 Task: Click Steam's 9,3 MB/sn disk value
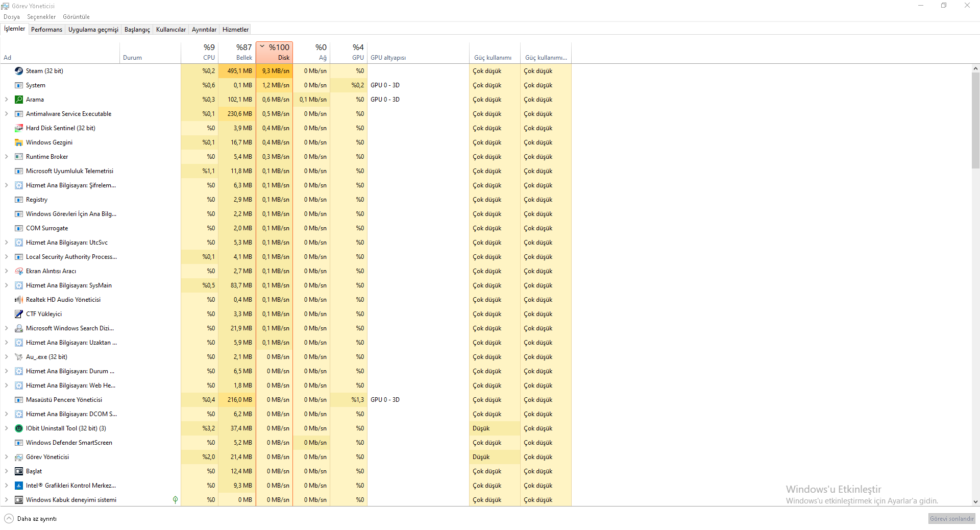tap(274, 71)
